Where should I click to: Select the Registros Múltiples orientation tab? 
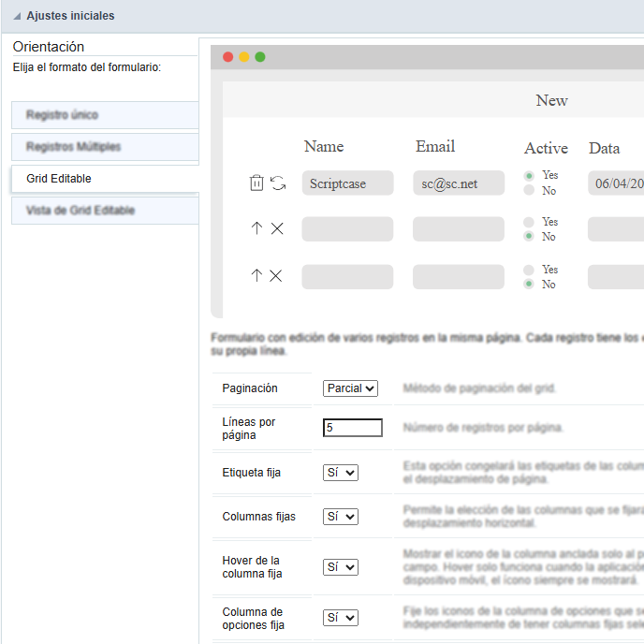pyautogui.click(x=105, y=147)
